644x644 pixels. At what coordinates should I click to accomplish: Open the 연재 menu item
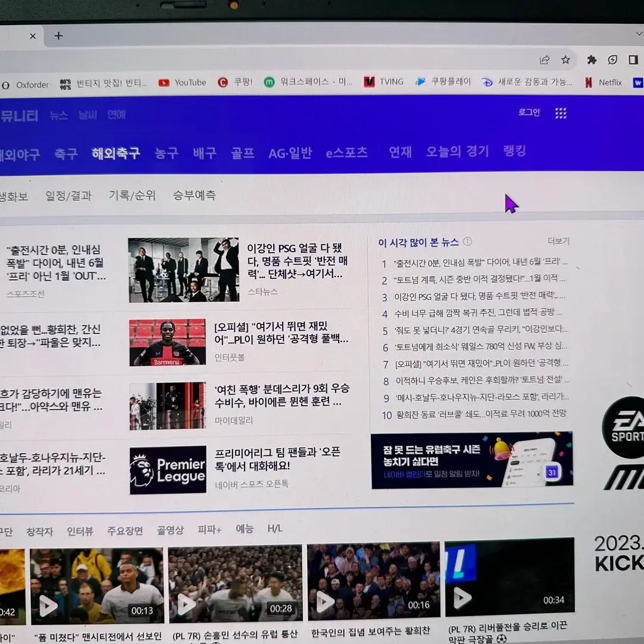pyautogui.click(x=400, y=152)
